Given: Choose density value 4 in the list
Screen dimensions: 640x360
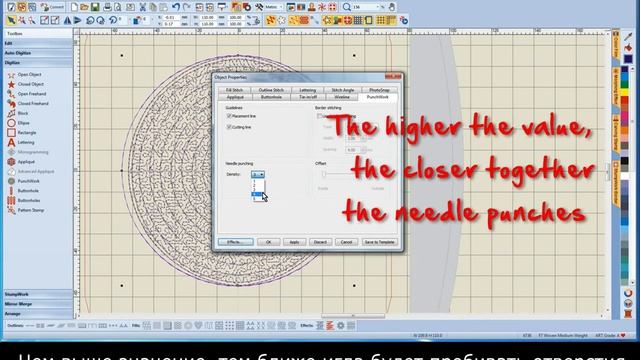Looking at the screenshot, I should (257, 194).
